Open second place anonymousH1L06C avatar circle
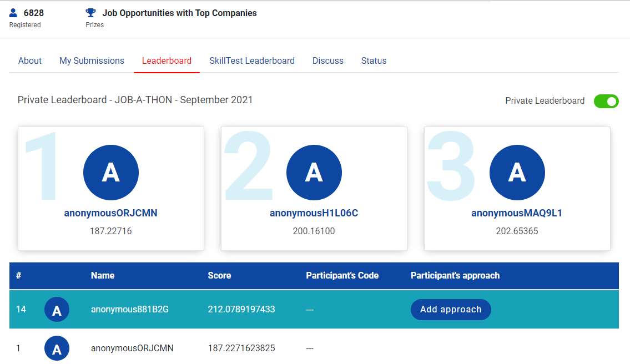The width and height of the screenshot is (630, 364). tap(314, 173)
